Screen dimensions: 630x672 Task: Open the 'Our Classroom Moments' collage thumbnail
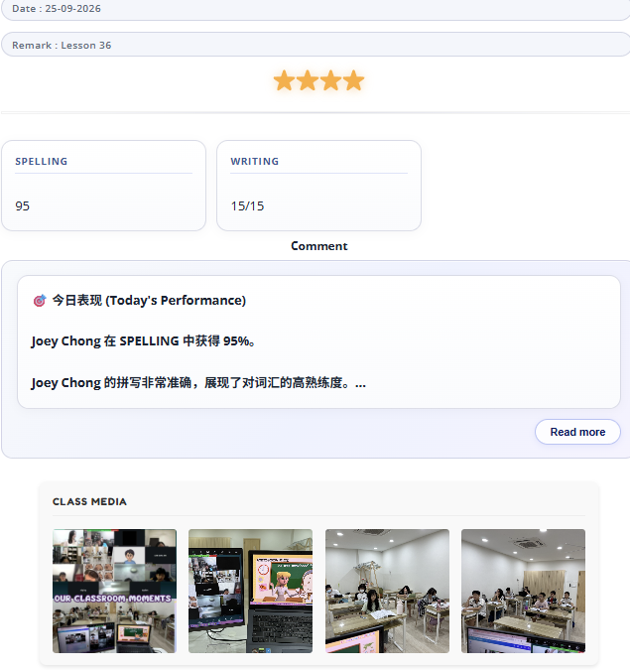pyautogui.click(x=114, y=591)
